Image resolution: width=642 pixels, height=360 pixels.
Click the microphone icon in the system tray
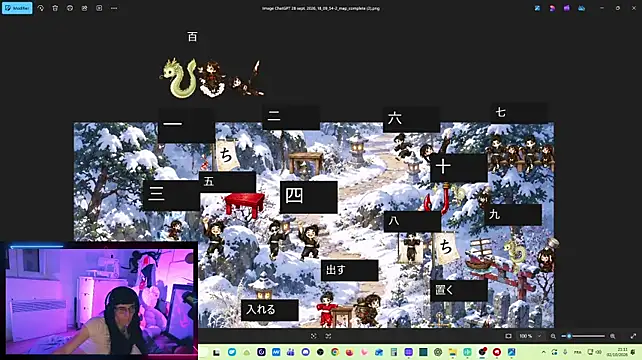pyautogui.click(x=565, y=352)
